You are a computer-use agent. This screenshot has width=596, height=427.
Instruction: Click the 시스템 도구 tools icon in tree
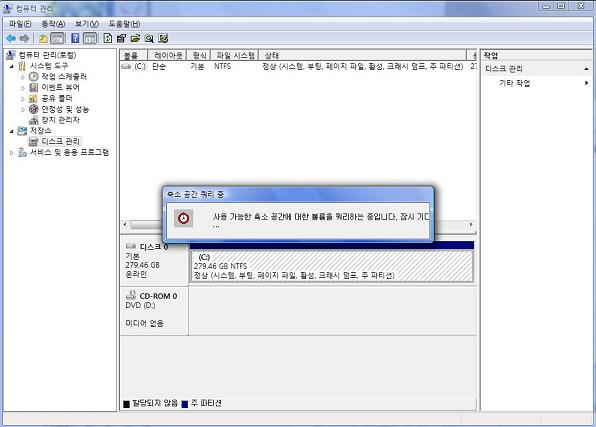point(22,66)
